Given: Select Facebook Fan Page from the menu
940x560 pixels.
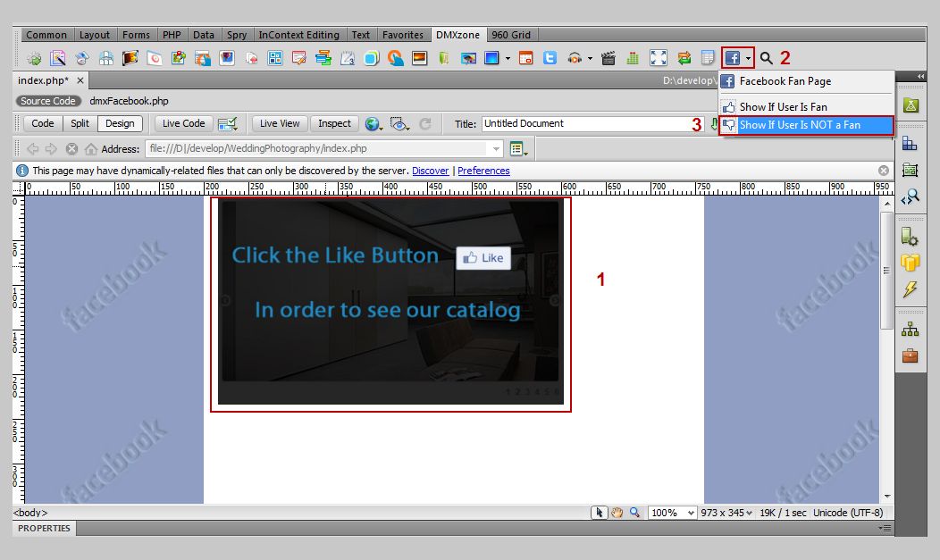Looking at the screenshot, I should [807, 81].
